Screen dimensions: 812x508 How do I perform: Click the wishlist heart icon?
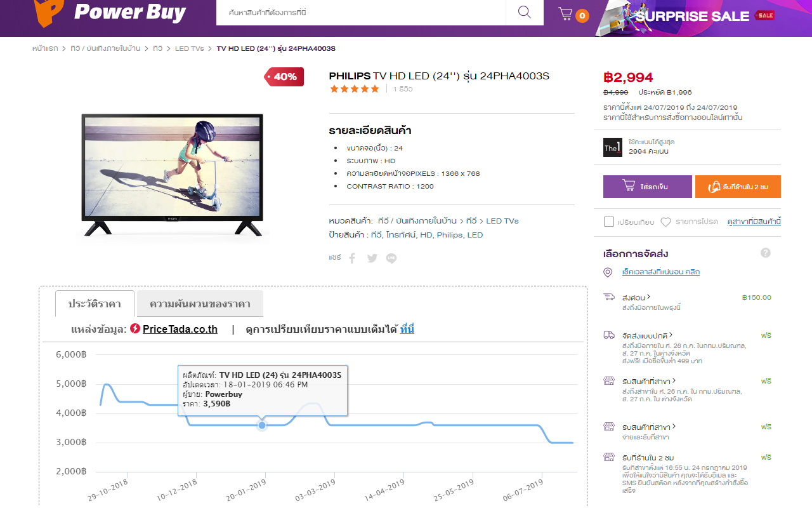[665, 222]
